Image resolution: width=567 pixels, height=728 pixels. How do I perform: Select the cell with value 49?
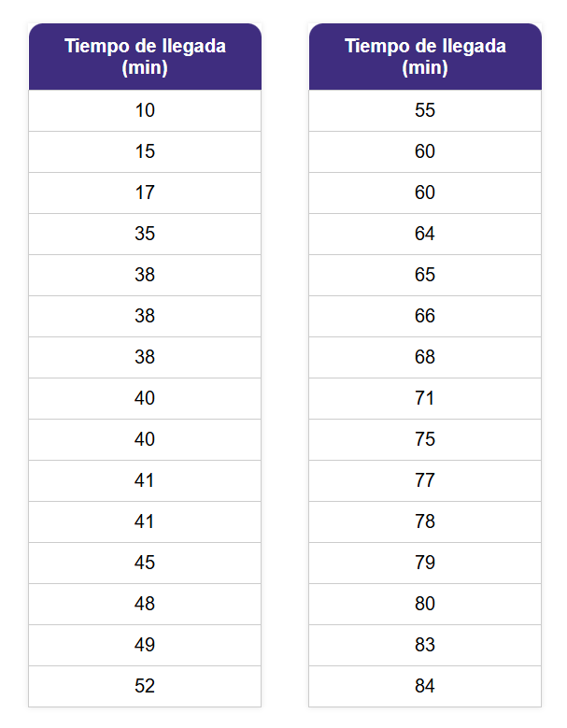coord(145,645)
